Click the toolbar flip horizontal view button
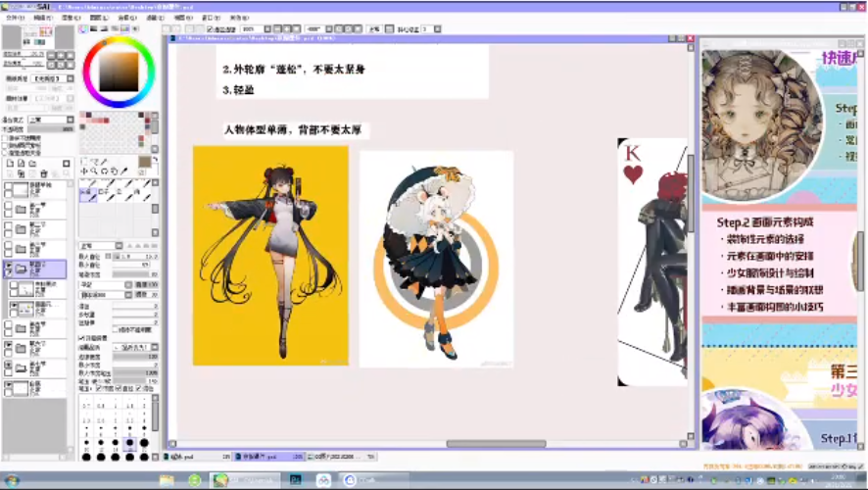The image size is (868, 490). coord(390,28)
